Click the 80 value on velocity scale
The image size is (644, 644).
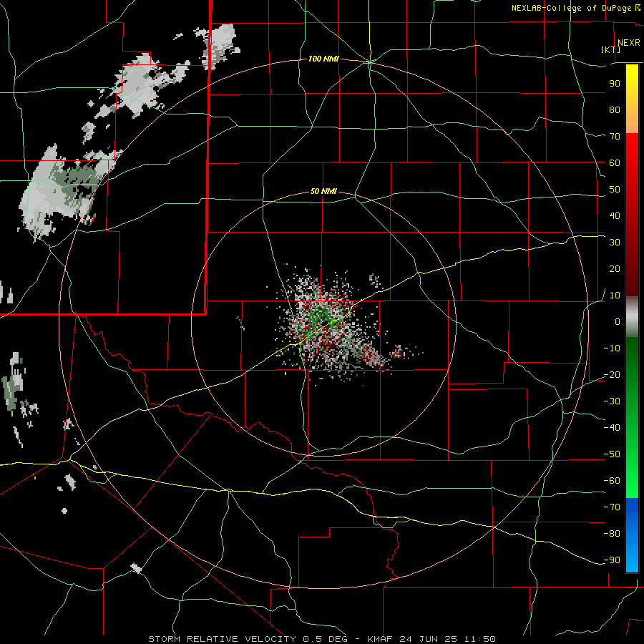[615, 110]
